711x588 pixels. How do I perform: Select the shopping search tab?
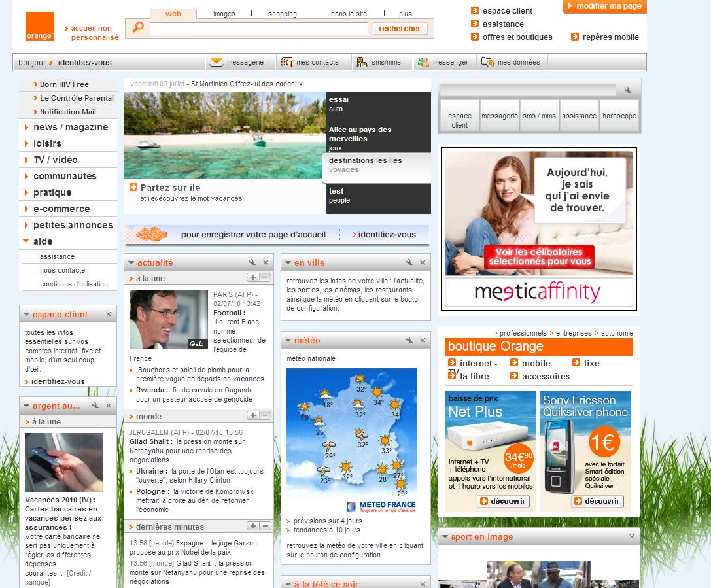[x=282, y=13]
